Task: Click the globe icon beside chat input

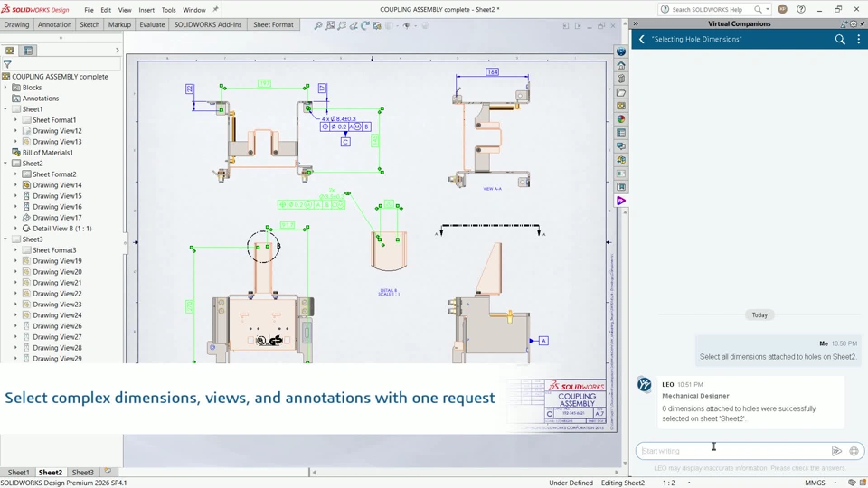Action: (854, 451)
